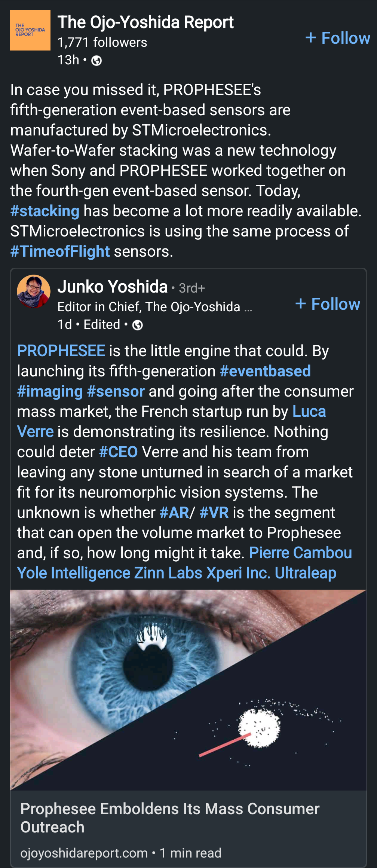Open the #TimeofFlight hashtag
The height and width of the screenshot is (868, 377).
(x=60, y=251)
